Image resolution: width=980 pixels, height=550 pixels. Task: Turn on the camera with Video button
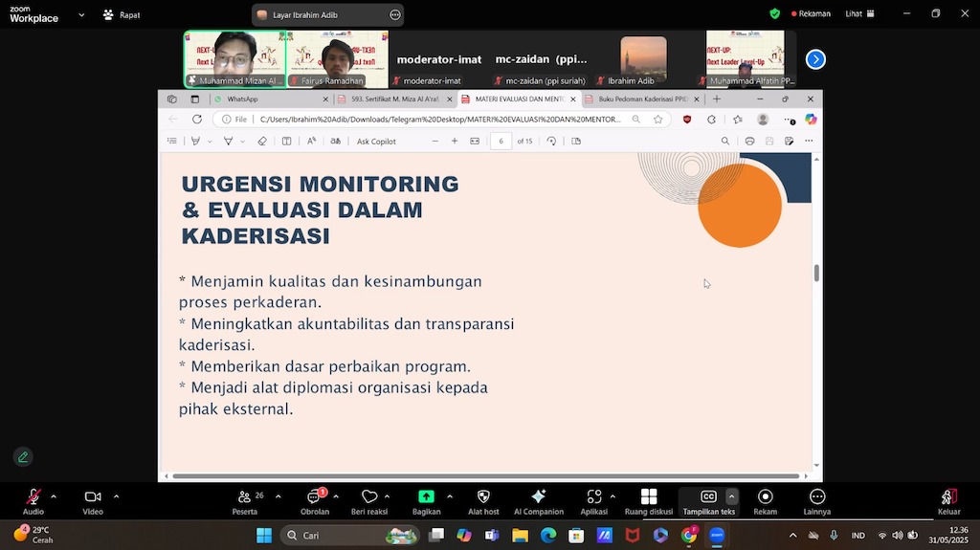pyautogui.click(x=93, y=496)
